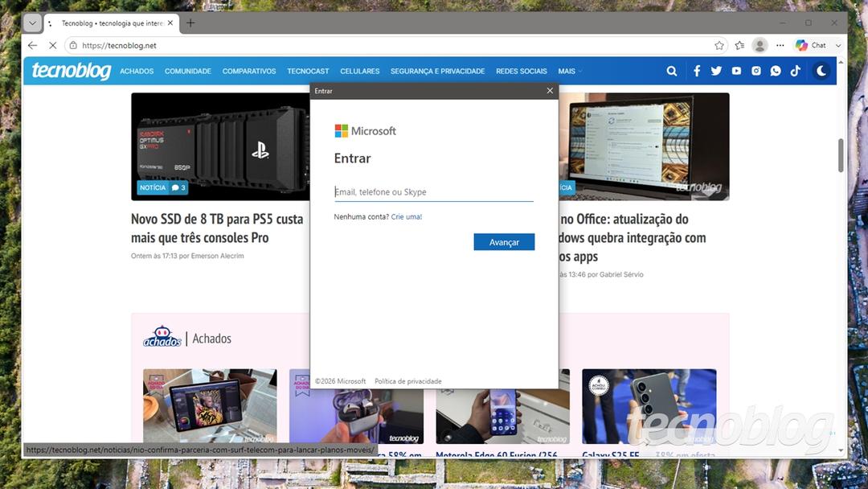Viewport: 868px width, 489px height.
Task: Open the ACHADOS menu item
Action: pyautogui.click(x=137, y=72)
